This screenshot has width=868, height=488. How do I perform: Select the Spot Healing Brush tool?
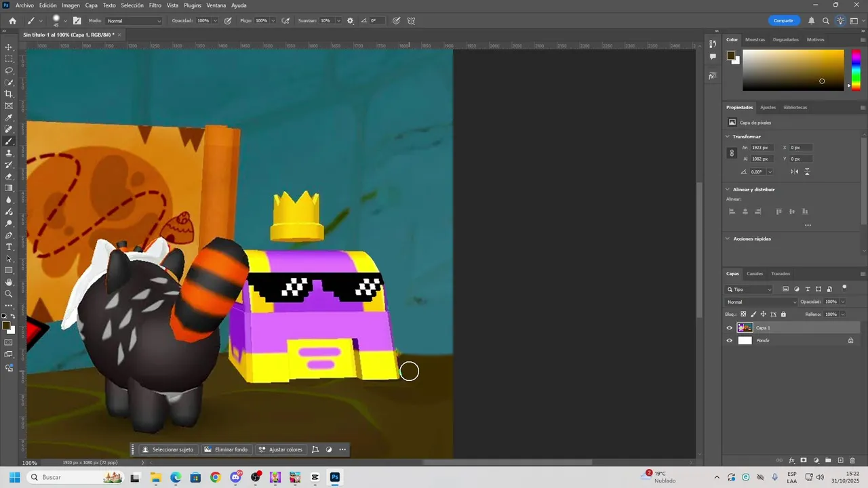tap(9, 129)
